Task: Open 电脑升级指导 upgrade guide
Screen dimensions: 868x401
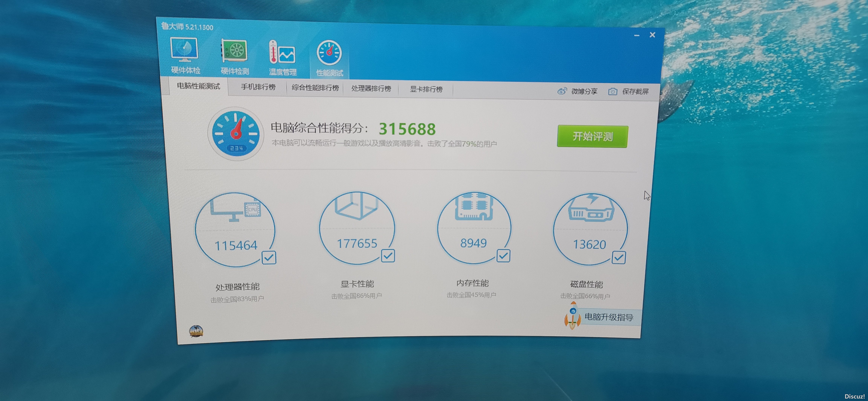Action: point(609,318)
